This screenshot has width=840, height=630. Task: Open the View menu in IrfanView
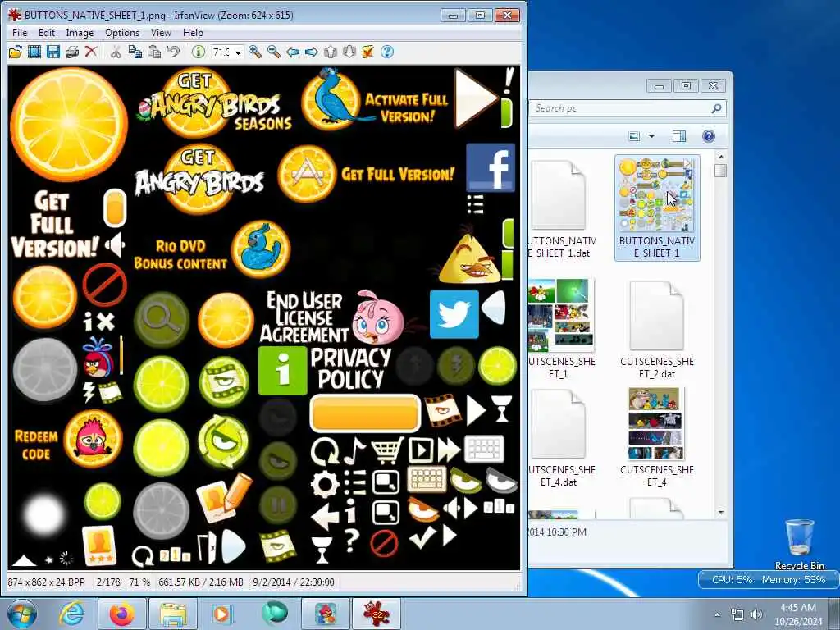pyautogui.click(x=161, y=33)
